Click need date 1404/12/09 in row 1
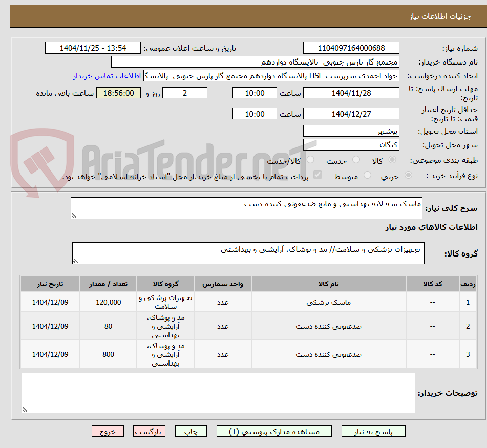The height and width of the screenshot is (448, 487). click(x=50, y=302)
